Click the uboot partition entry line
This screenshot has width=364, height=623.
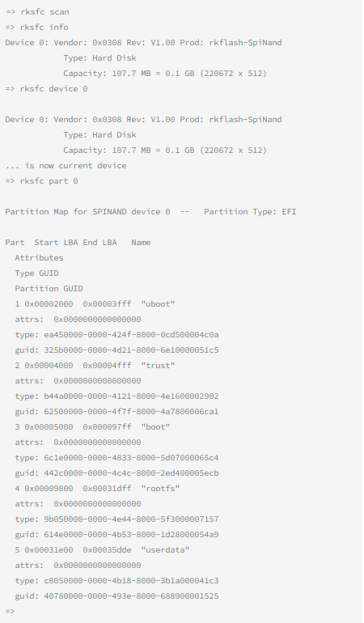95,304
